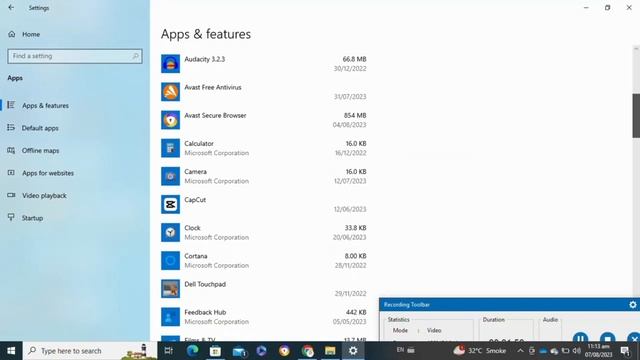Select the Dell Touchpad entry name
The image size is (640, 360).
205,284
